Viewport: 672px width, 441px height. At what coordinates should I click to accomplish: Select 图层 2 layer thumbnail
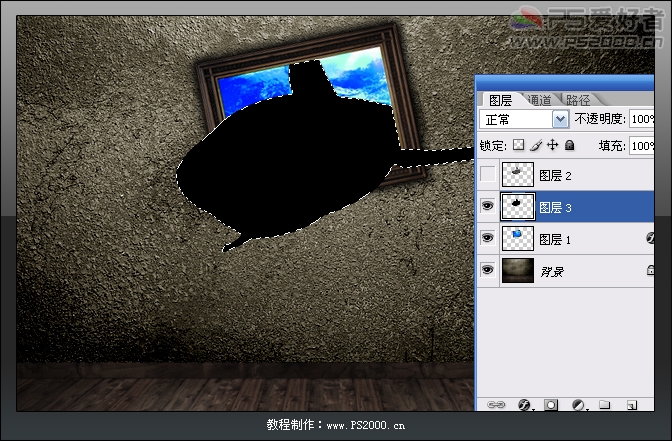coord(518,174)
